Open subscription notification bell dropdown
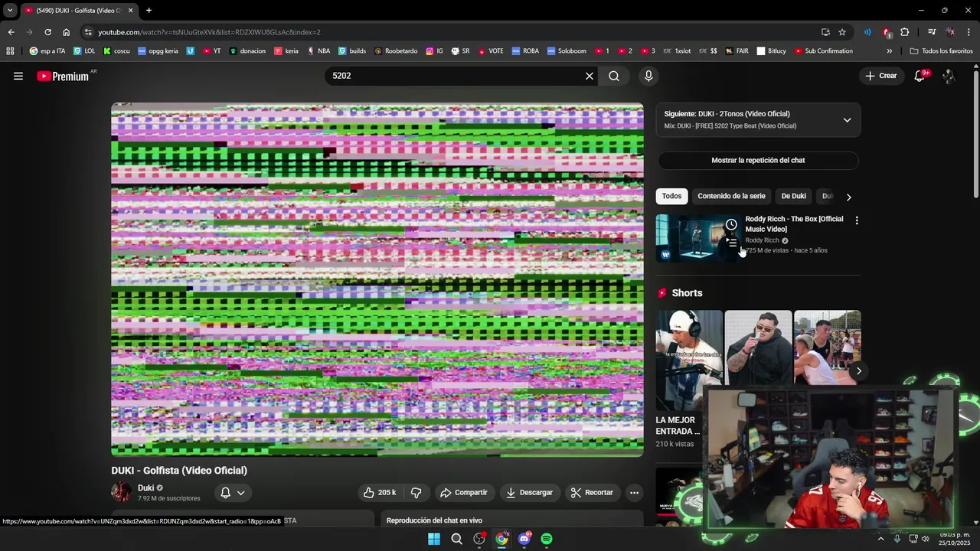The width and height of the screenshot is (980, 551). pos(233,493)
